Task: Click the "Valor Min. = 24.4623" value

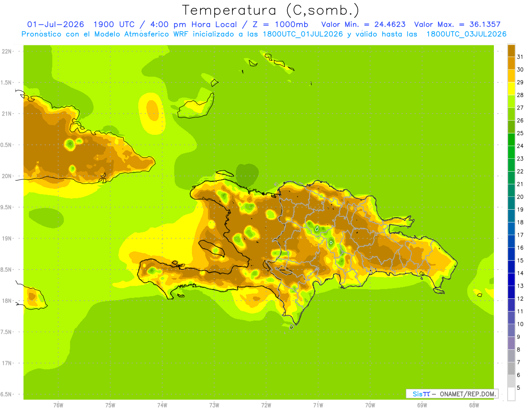Action: (x=364, y=24)
